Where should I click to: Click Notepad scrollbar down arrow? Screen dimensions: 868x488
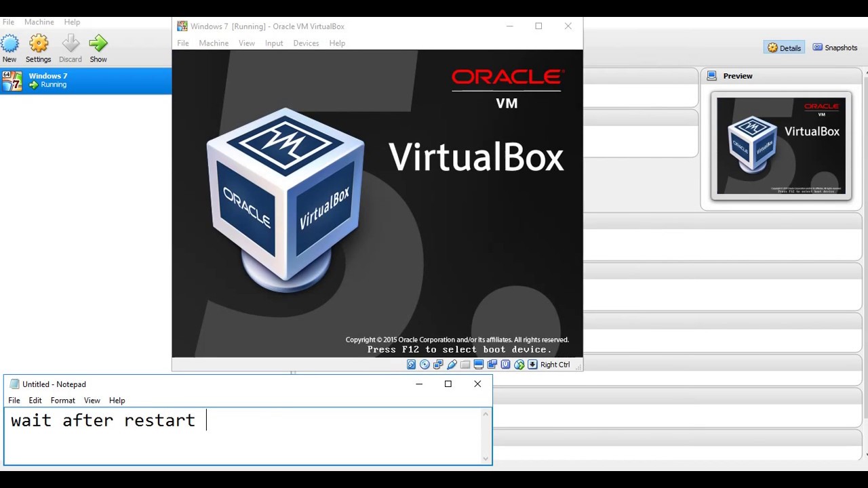click(486, 459)
